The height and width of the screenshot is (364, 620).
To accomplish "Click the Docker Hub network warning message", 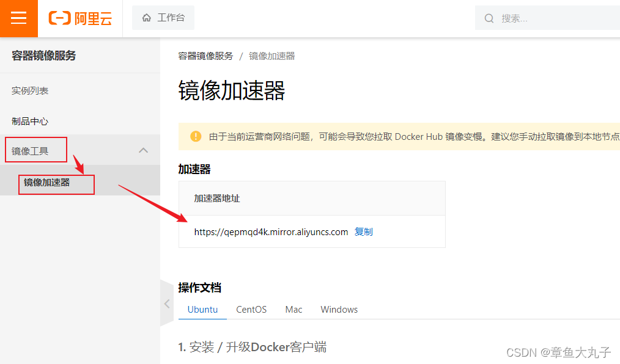I will [x=414, y=137].
